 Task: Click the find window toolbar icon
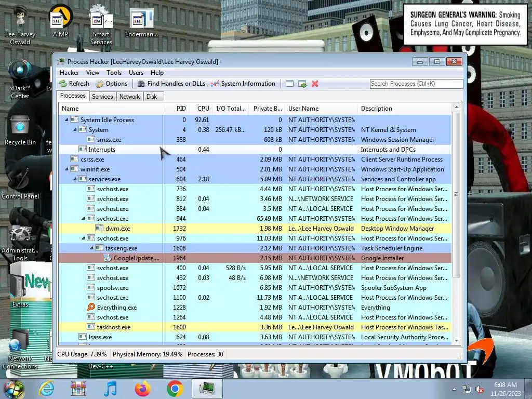pyautogui.click(x=289, y=84)
